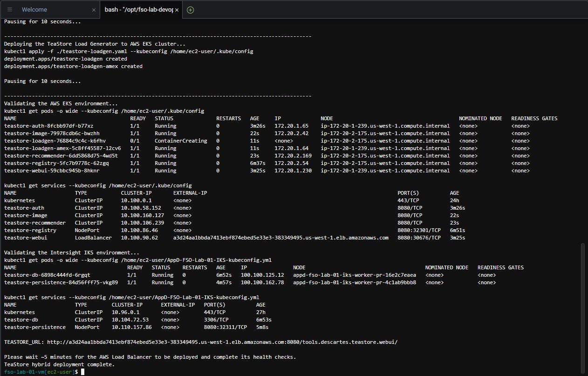The image size is (588, 376).
Task: Click cluster IP 10.104.72.53
Action: tap(130, 320)
